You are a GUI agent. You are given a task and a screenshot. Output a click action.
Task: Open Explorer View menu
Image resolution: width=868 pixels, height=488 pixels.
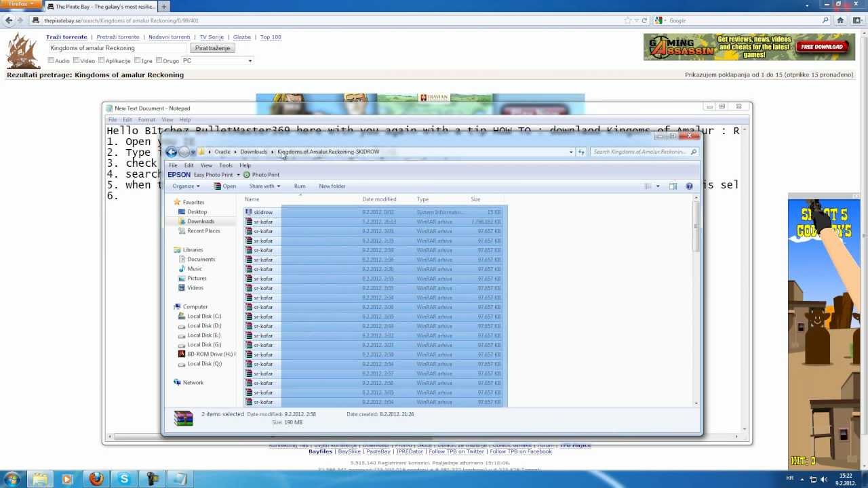pyautogui.click(x=206, y=165)
